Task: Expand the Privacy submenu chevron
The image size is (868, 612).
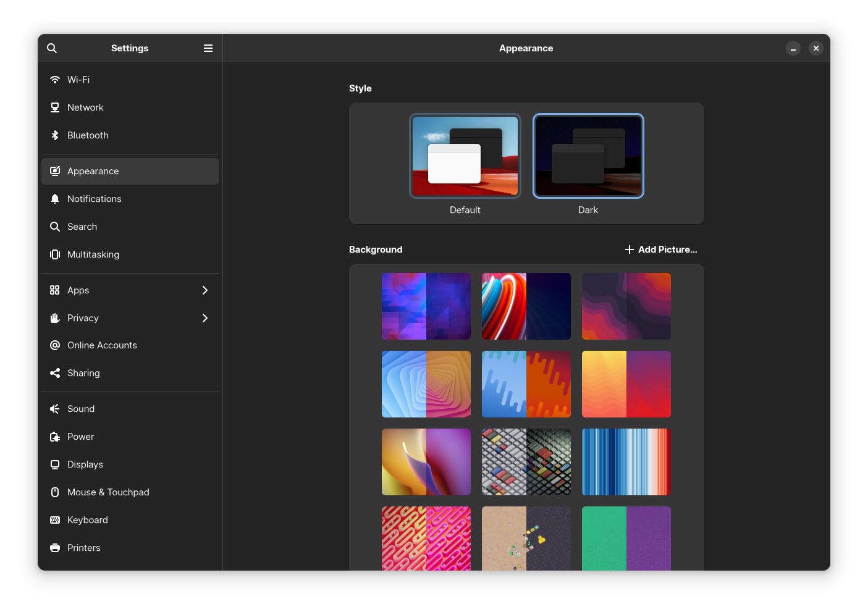Action: coord(205,318)
